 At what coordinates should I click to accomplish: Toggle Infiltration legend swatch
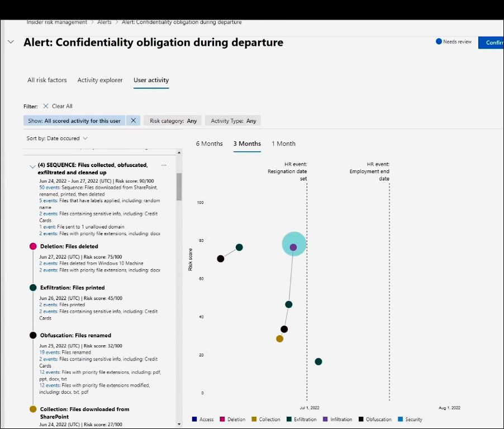click(325, 419)
